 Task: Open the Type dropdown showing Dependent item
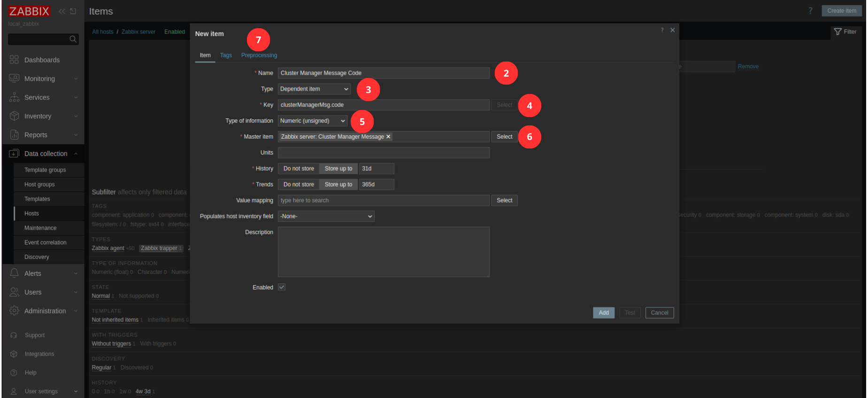(314, 89)
